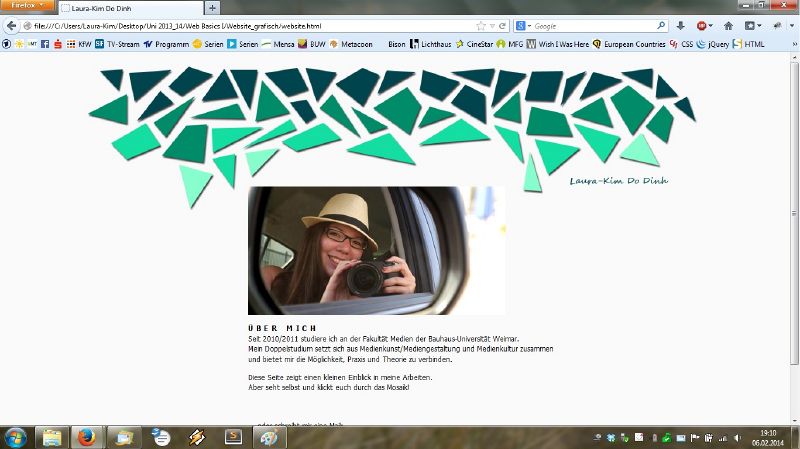Open the Google search engine selector

pyautogui.click(x=523, y=26)
